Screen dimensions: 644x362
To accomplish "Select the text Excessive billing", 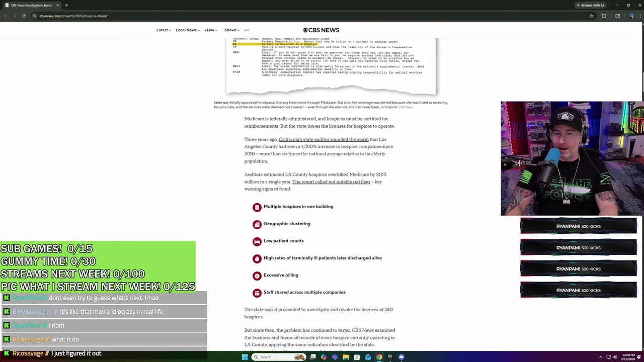I will pyautogui.click(x=281, y=275).
